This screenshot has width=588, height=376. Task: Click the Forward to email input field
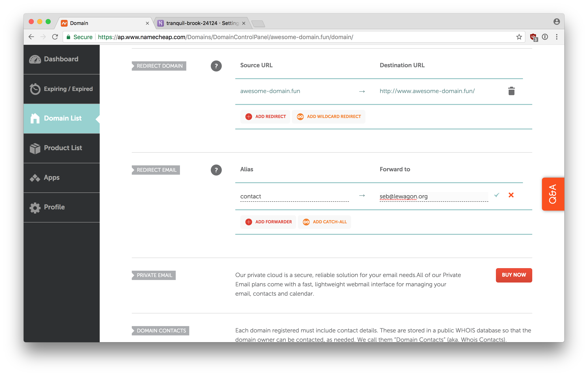click(433, 196)
